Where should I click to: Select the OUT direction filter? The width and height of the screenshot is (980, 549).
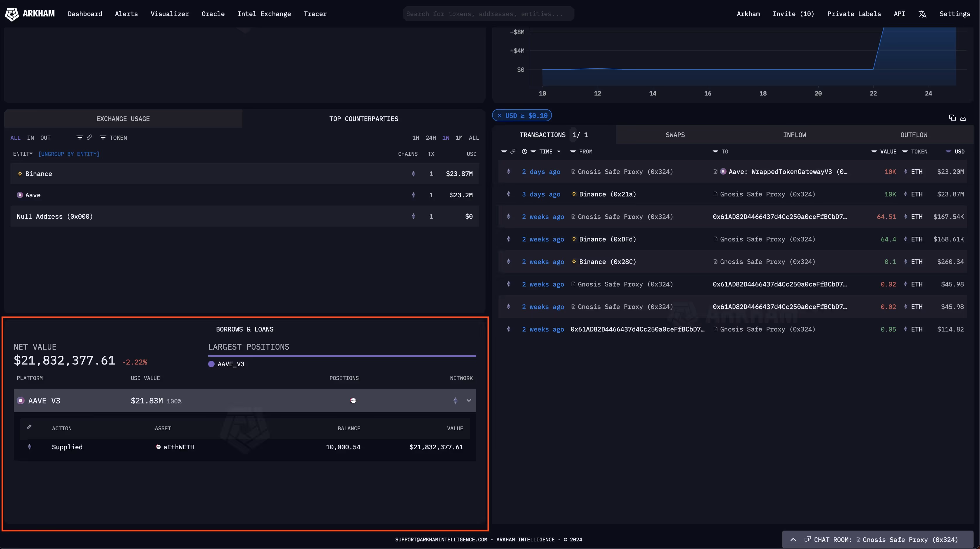tap(45, 138)
